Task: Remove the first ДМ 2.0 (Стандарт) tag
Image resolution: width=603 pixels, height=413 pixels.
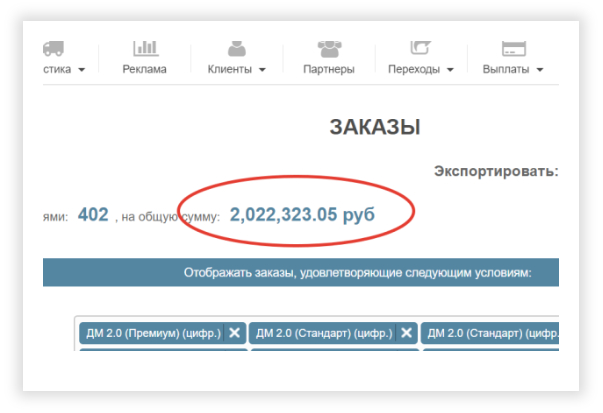Action: [406, 334]
